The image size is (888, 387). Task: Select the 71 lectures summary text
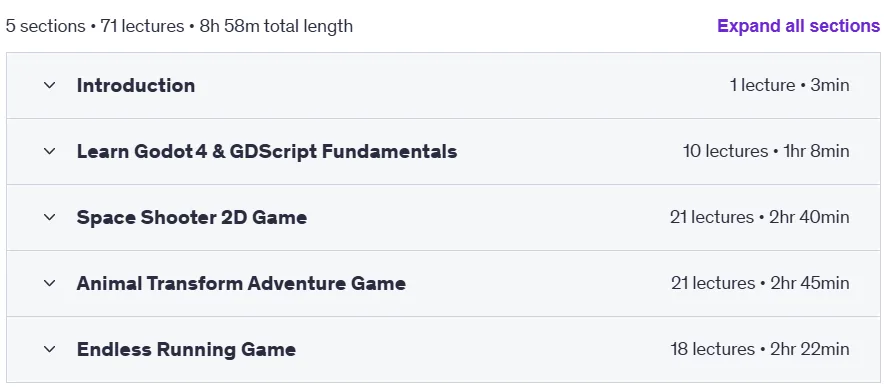point(142,27)
